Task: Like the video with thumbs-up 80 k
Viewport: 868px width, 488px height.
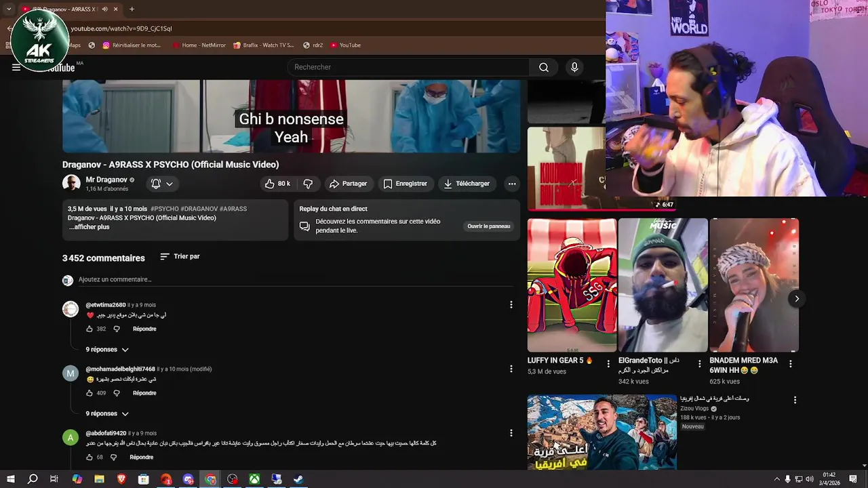Action: pyautogui.click(x=277, y=184)
